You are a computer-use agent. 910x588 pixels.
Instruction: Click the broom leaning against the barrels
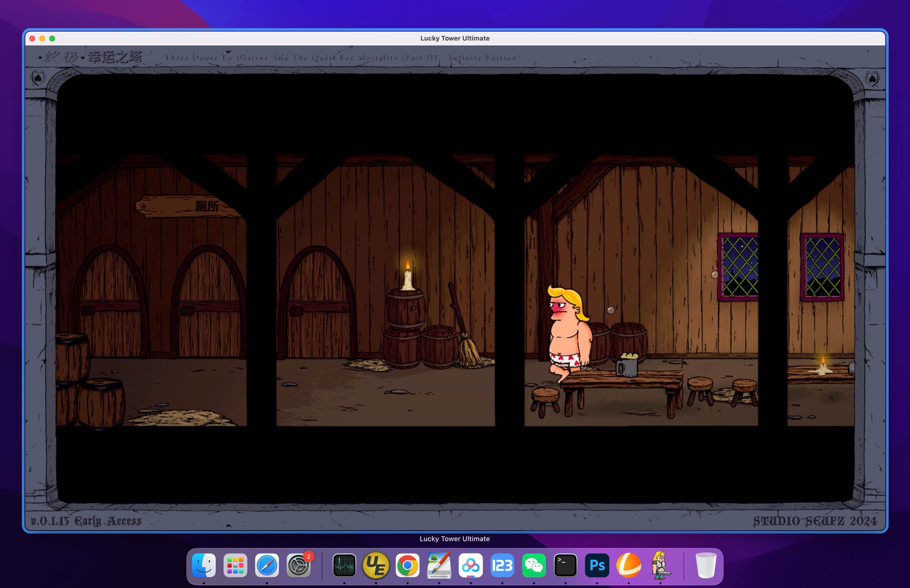[x=464, y=326]
